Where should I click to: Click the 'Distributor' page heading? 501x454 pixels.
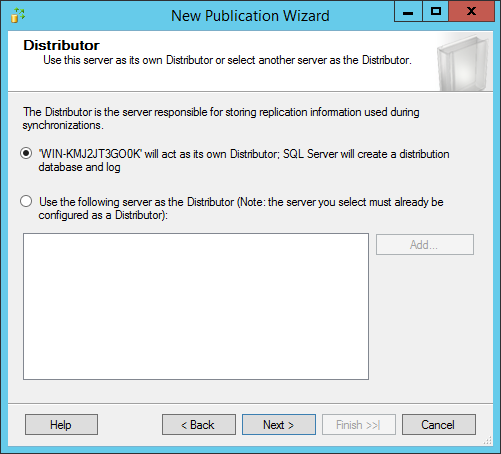61,45
